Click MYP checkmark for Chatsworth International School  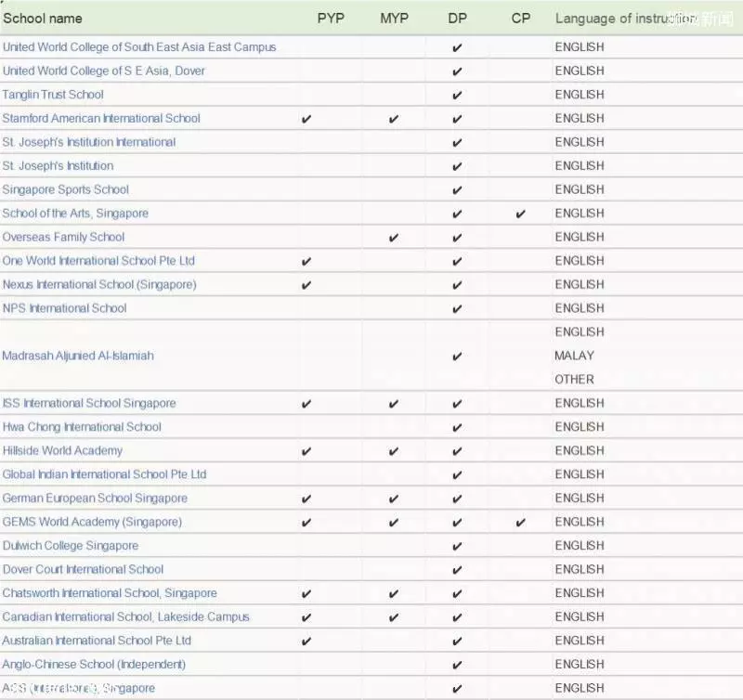pos(393,593)
